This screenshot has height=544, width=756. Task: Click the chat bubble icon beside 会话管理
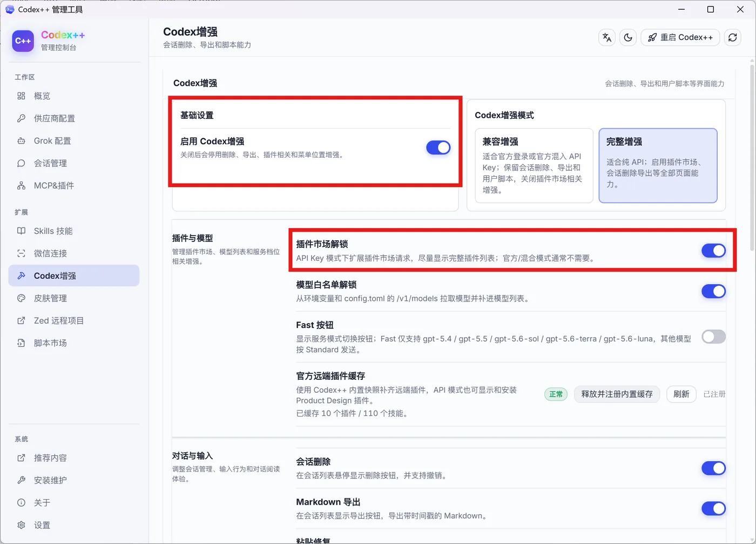21,163
